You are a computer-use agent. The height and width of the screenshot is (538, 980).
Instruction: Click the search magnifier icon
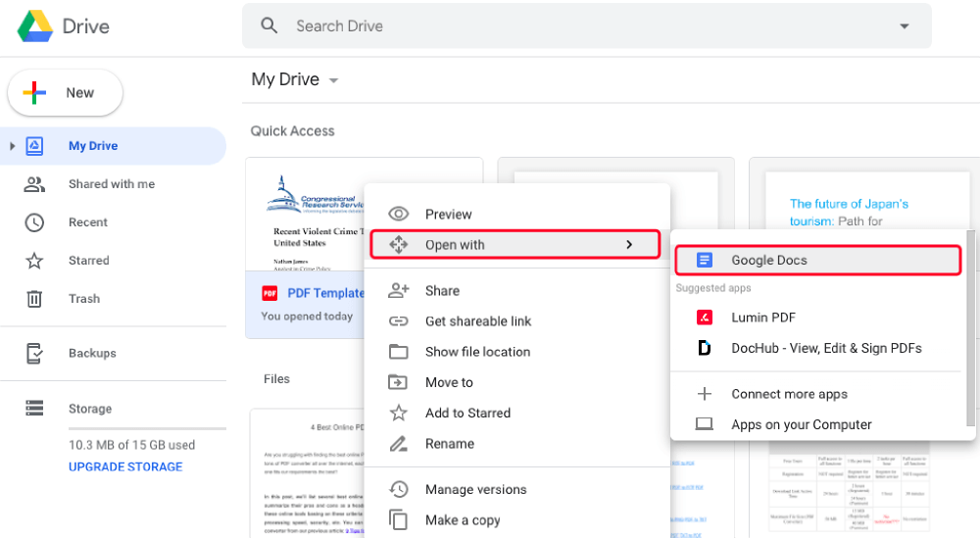269,26
